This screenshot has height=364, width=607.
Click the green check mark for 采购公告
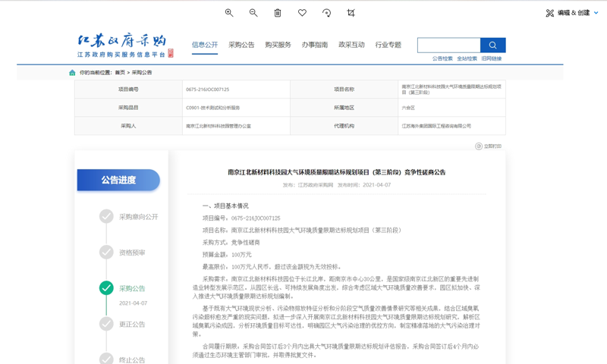(x=106, y=288)
